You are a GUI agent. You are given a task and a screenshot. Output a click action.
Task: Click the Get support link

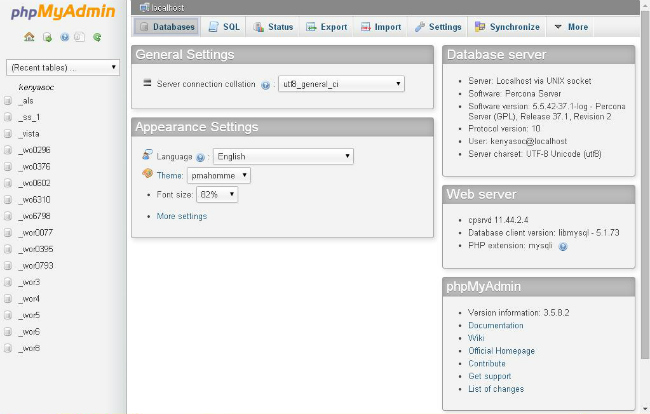coord(490,376)
